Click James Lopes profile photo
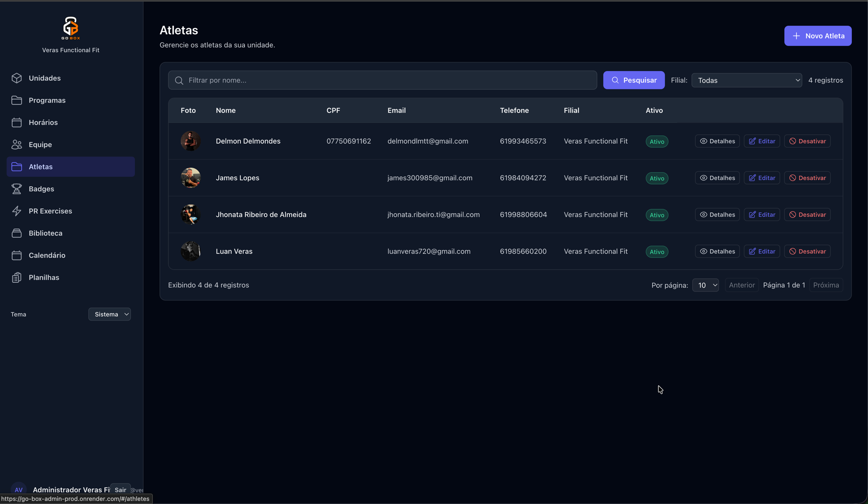 tap(191, 178)
